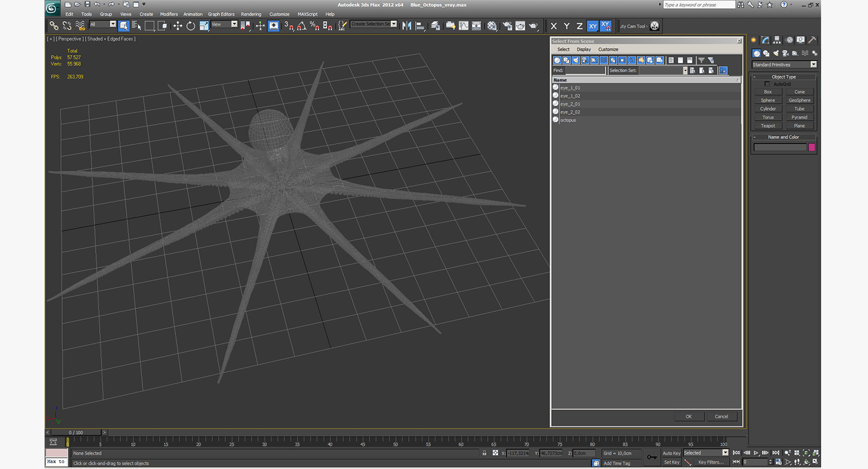Click the Torus primitive button
The width and height of the screenshot is (868, 469).
click(x=768, y=117)
